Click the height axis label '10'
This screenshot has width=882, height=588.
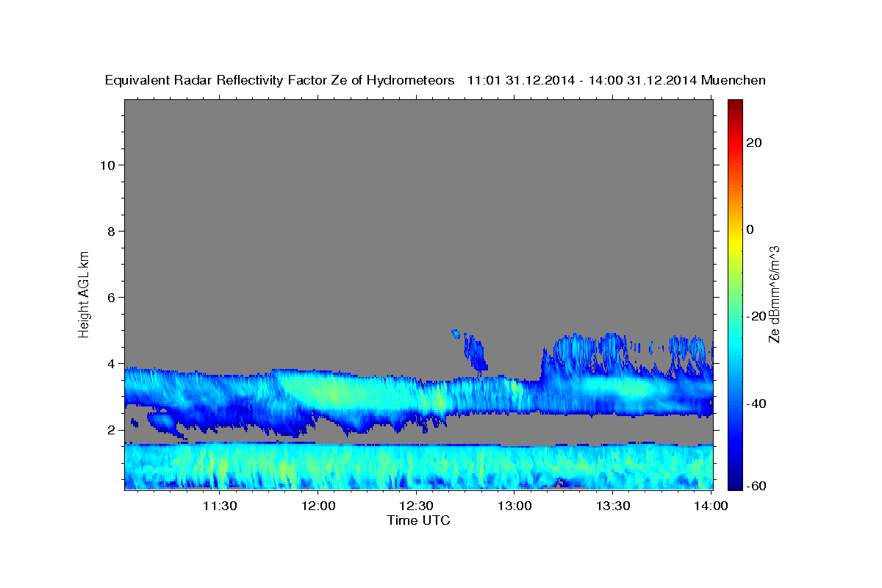(107, 165)
